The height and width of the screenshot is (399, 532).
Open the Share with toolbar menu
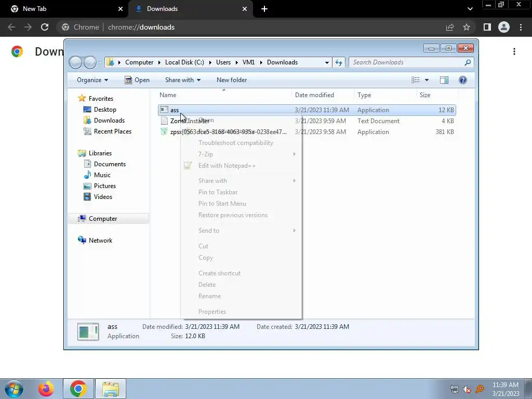182,80
